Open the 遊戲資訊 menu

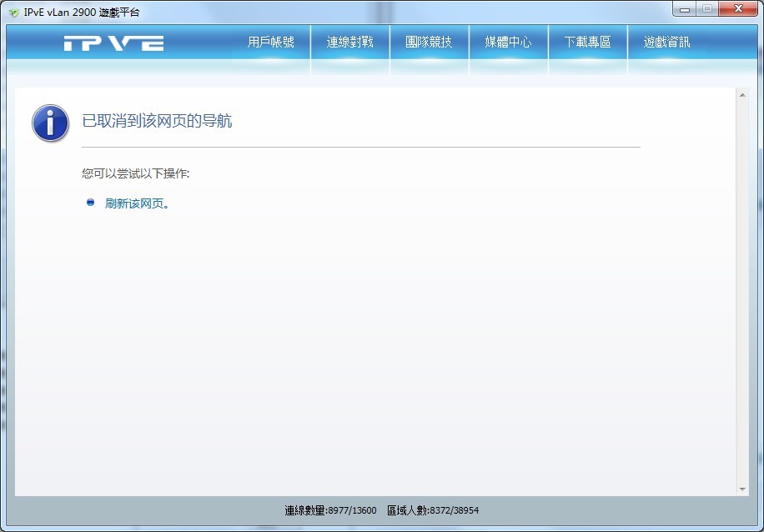coord(666,43)
